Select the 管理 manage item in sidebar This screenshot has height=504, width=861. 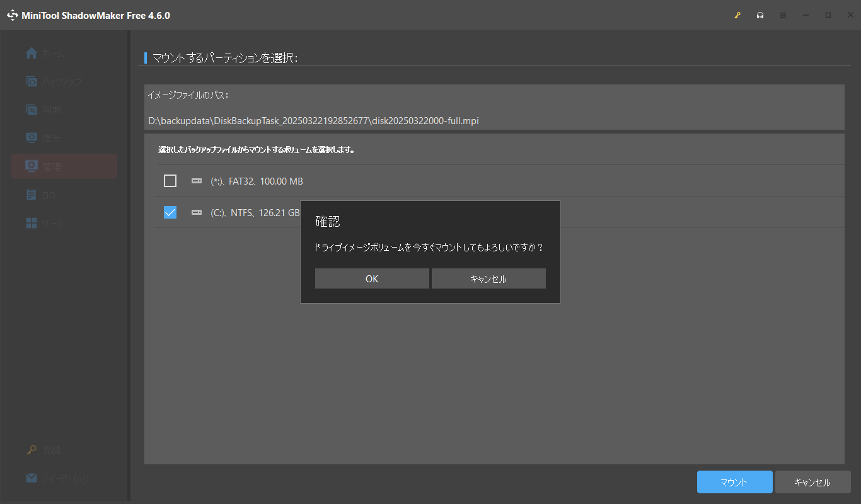(64, 166)
